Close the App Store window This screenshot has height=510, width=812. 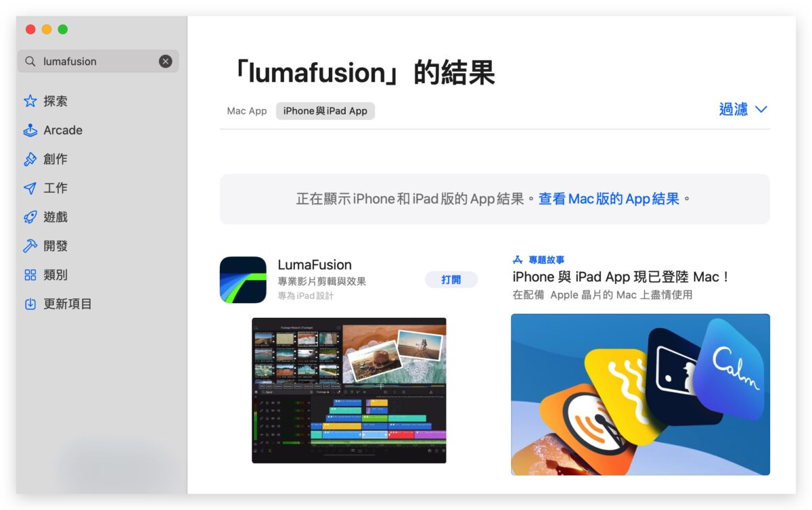[x=30, y=30]
